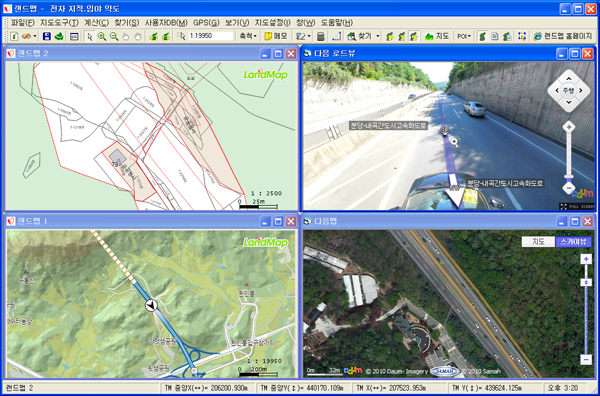Click the calculator icon in toolbar

pos(321,36)
